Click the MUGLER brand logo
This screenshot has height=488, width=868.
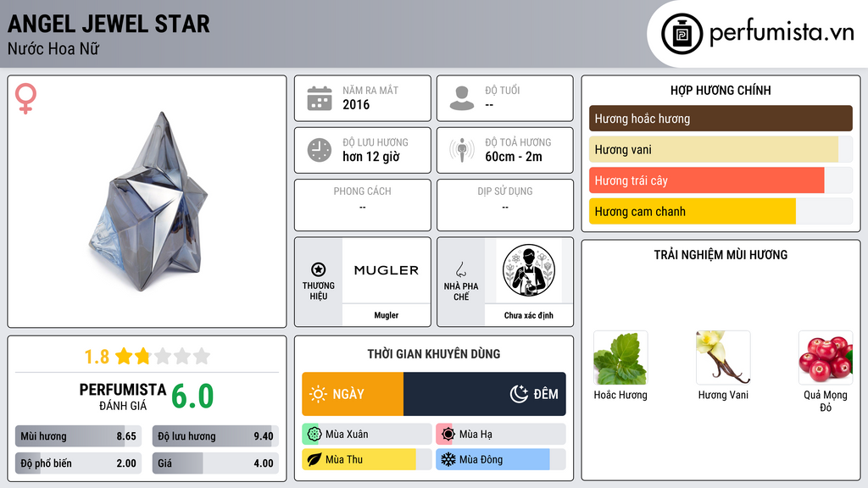click(x=387, y=270)
